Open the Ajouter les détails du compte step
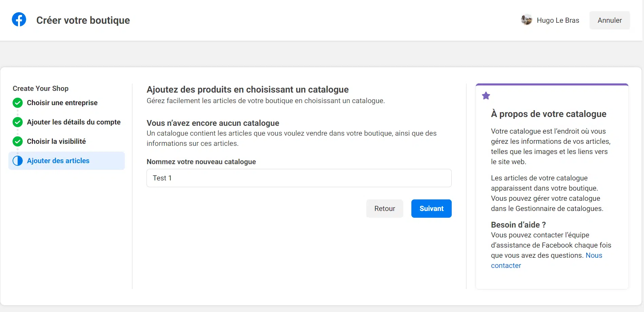The width and height of the screenshot is (644, 312). click(74, 122)
